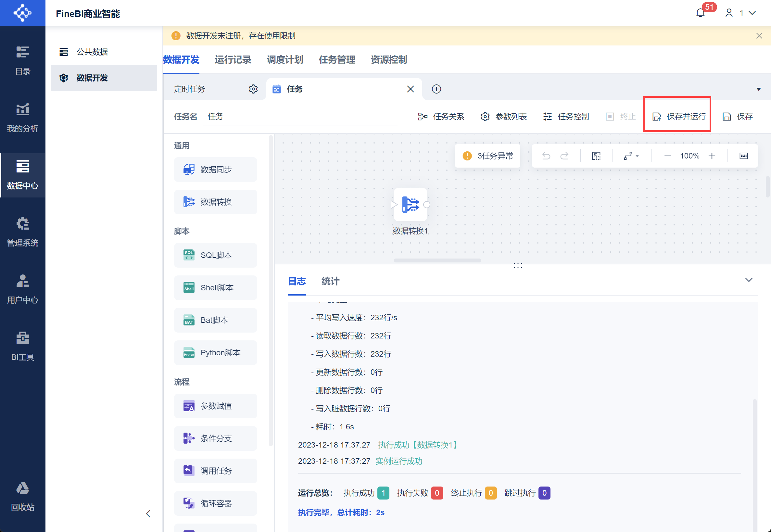Click the notification bell icon
The width and height of the screenshot is (771, 532).
pyautogui.click(x=700, y=13)
